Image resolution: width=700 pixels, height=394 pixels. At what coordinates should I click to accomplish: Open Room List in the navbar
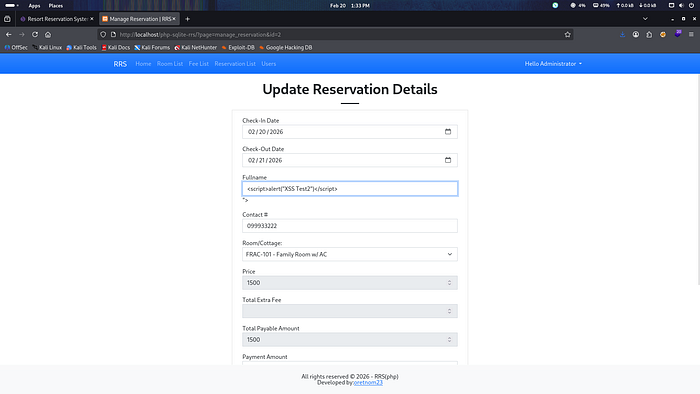[x=170, y=64]
